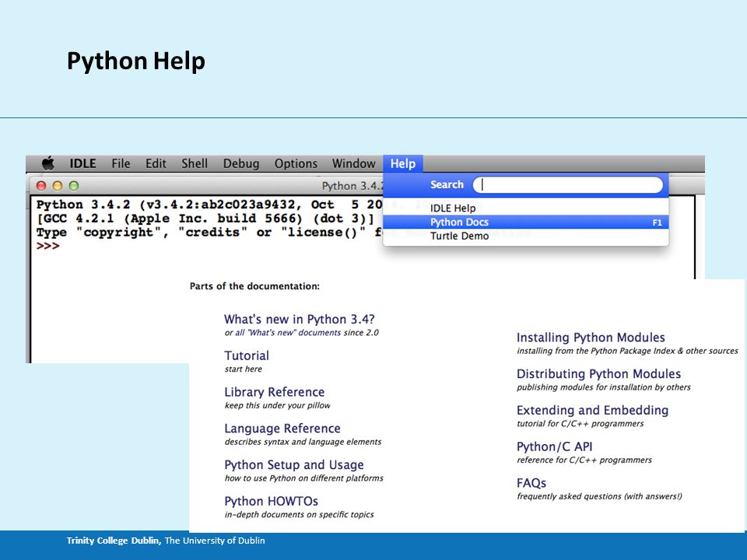Screen dimensions: 747x560
Task: Zoom the shell window (green button)
Action: point(74,186)
